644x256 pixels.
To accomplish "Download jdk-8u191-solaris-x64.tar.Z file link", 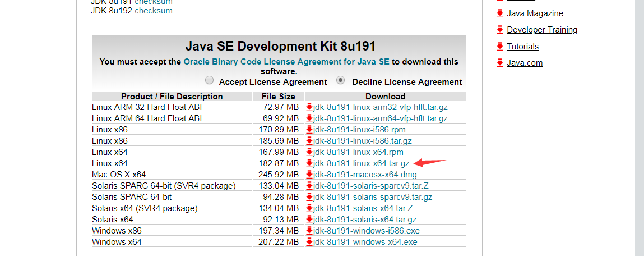I will 363,208.
